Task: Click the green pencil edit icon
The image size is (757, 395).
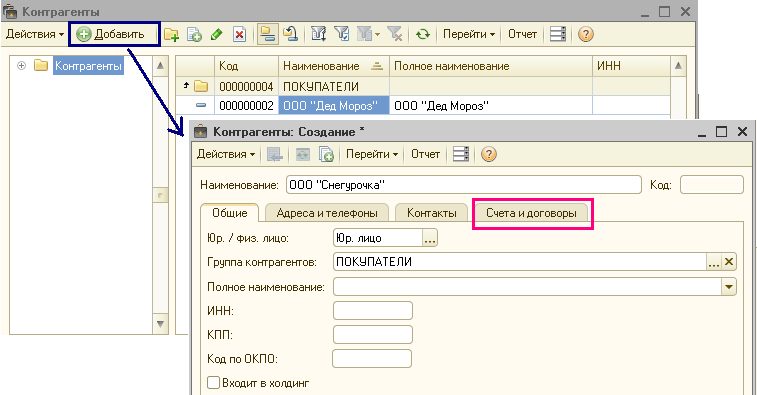Action: [216, 34]
